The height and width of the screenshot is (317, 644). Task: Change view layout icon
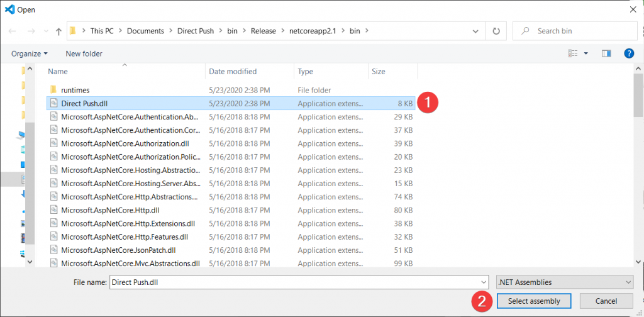coord(573,53)
